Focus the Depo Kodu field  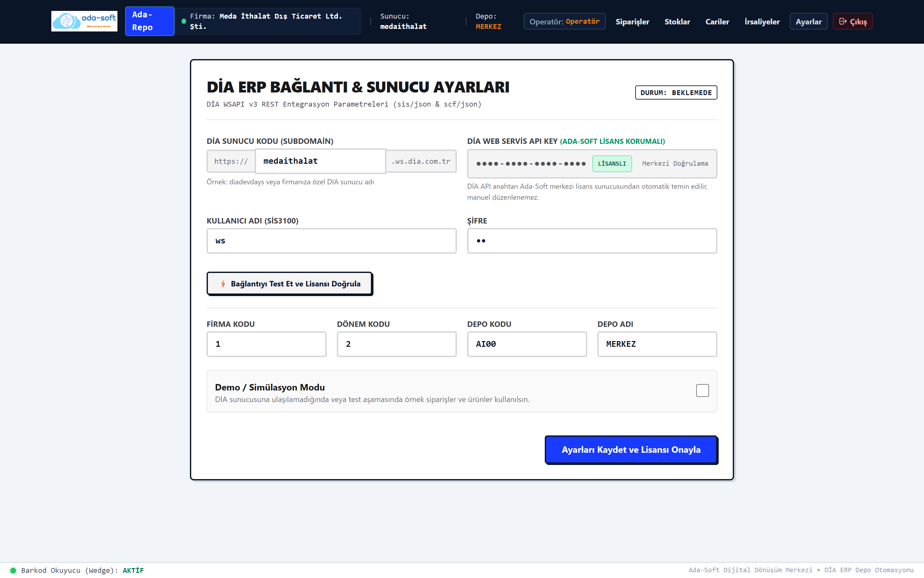tap(527, 344)
